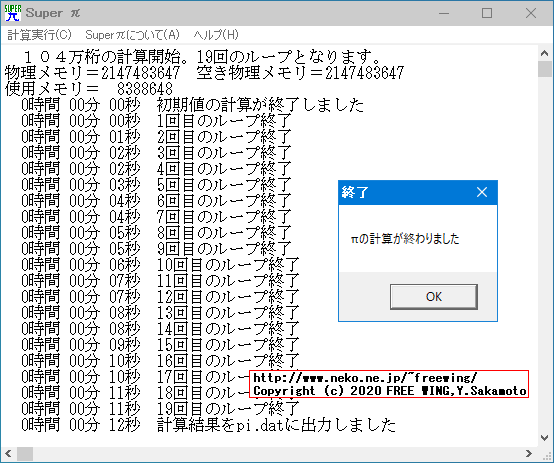Click the 1回目のループ終了 line
The width and height of the screenshot is (554, 463).
(x=156, y=121)
